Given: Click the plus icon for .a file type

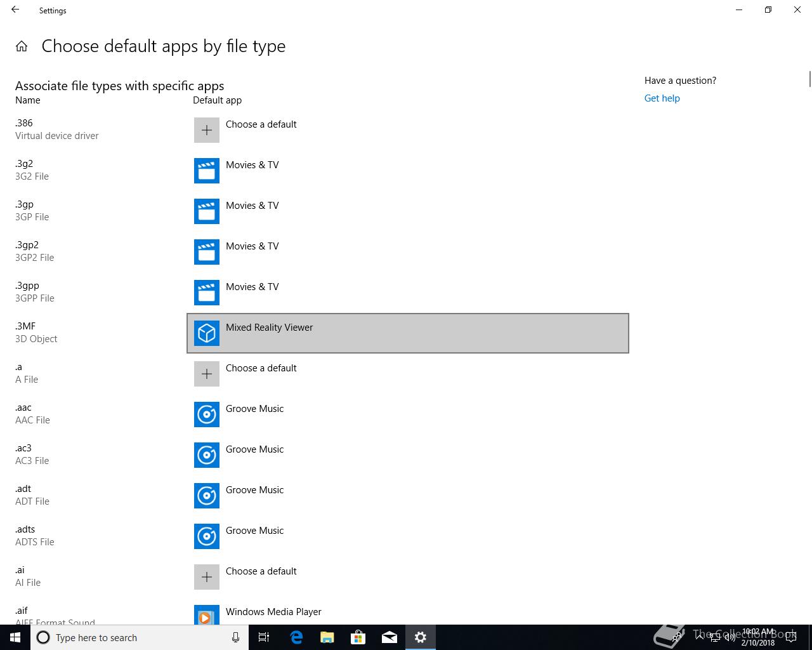Looking at the screenshot, I should [x=207, y=374].
